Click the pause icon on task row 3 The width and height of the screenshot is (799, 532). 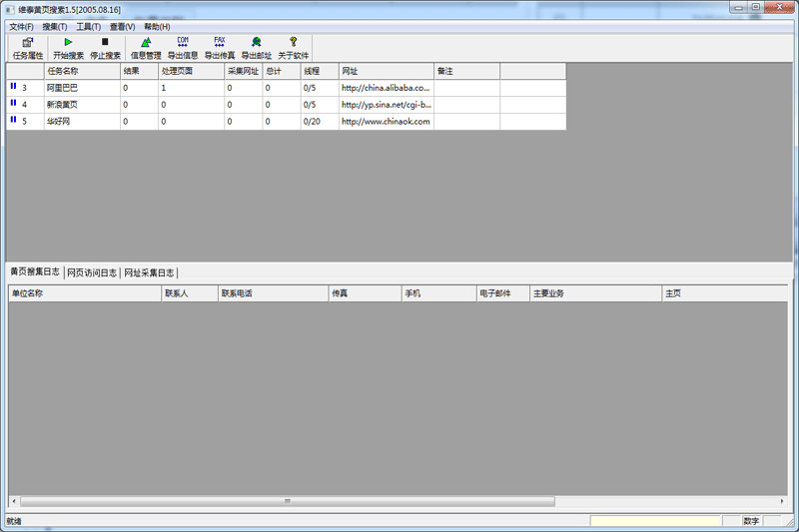[13, 87]
